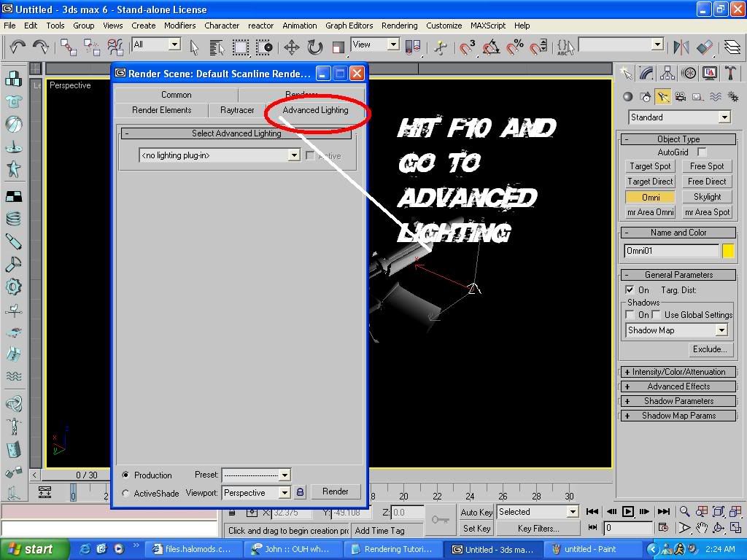Toggle the viewport lock in Render Scene

(x=300, y=492)
